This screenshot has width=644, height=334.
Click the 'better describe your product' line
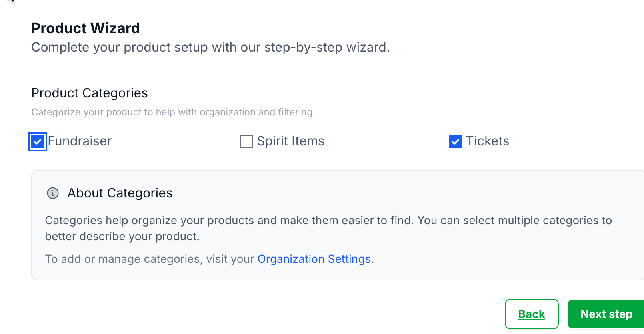coord(122,237)
